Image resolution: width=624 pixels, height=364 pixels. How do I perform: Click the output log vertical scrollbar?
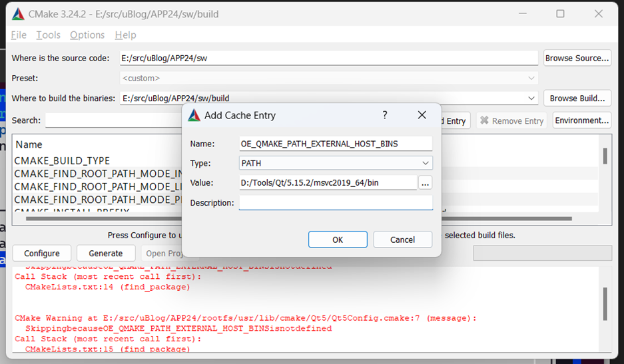click(x=605, y=304)
